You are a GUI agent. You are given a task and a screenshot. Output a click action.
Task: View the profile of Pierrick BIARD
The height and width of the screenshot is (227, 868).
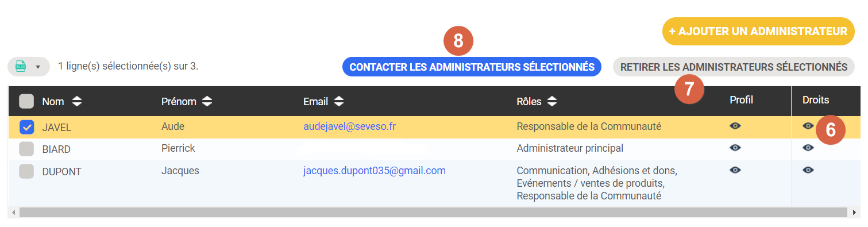(x=735, y=148)
